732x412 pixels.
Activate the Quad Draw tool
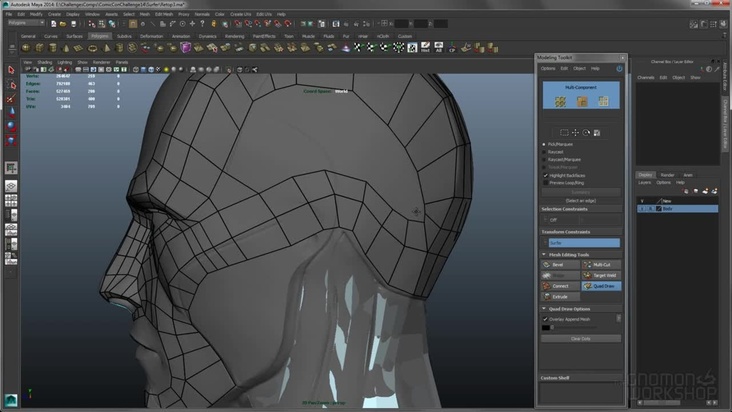pos(601,286)
